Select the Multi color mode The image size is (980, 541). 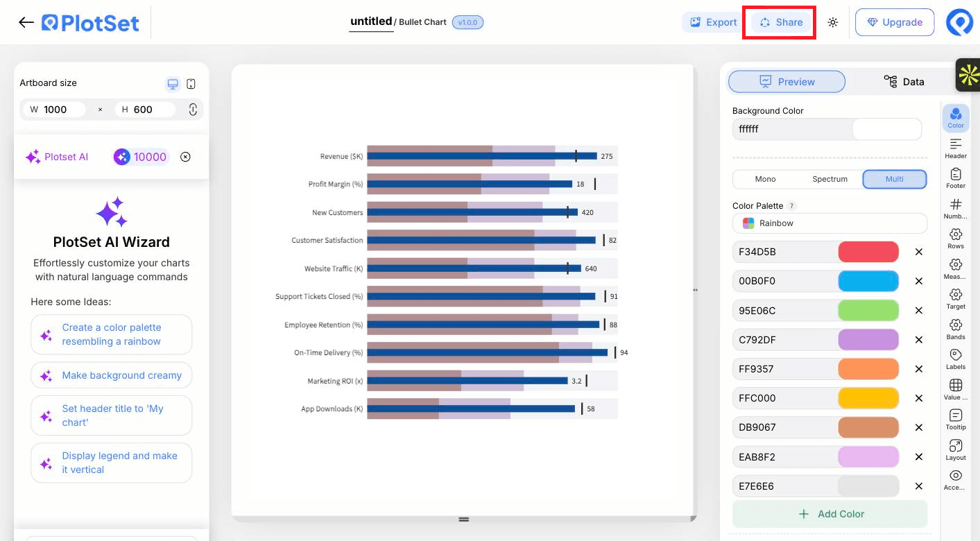895,179
